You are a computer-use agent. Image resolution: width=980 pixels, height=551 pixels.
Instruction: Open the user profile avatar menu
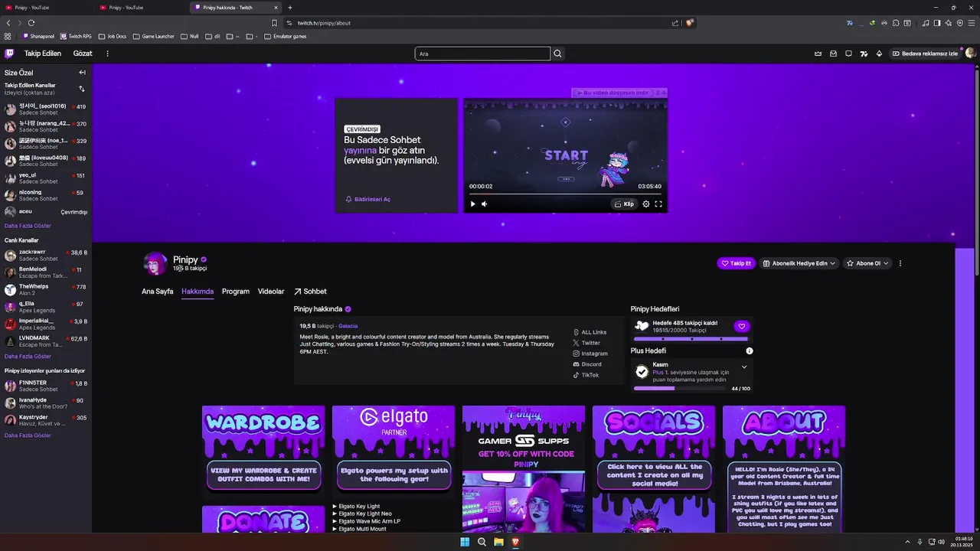point(971,54)
